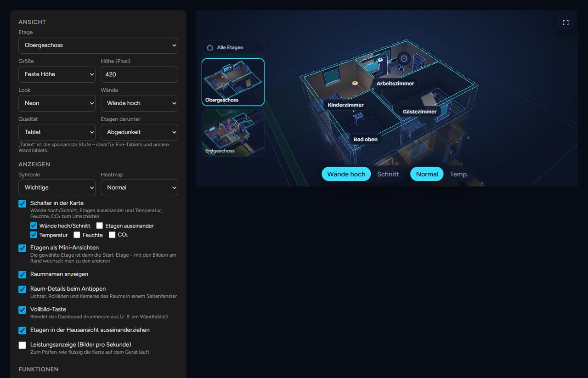Click the ceiling lamp icon in Arbeitszimmer
Viewport: 588px width, 378px height.
[x=380, y=60]
